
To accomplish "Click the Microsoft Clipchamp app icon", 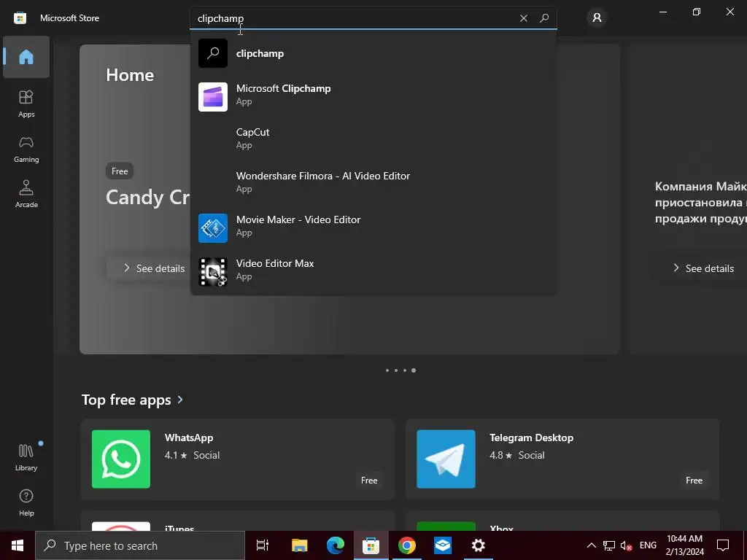I will (213, 97).
